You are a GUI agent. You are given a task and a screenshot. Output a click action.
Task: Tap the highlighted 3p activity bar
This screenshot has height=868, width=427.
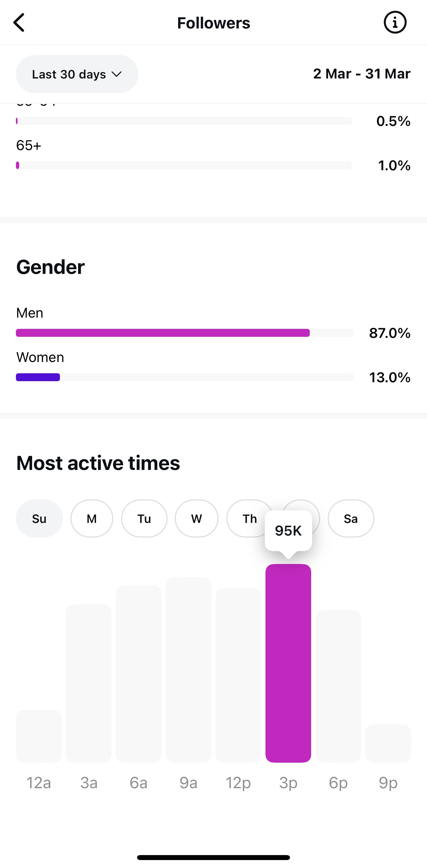(x=288, y=664)
